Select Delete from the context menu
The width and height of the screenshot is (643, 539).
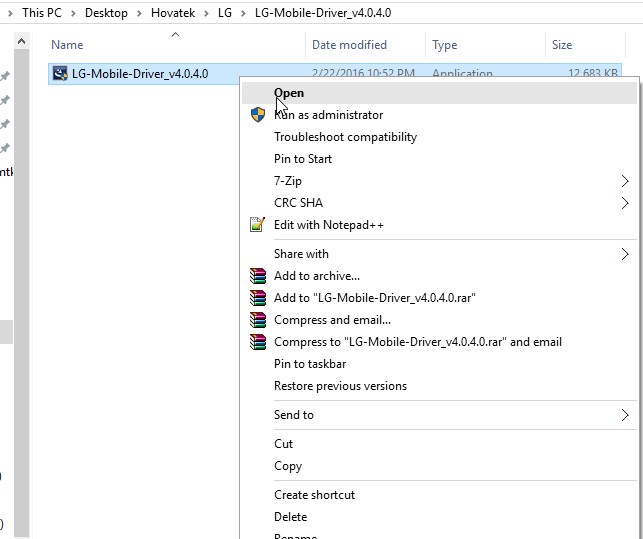tap(439, 517)
